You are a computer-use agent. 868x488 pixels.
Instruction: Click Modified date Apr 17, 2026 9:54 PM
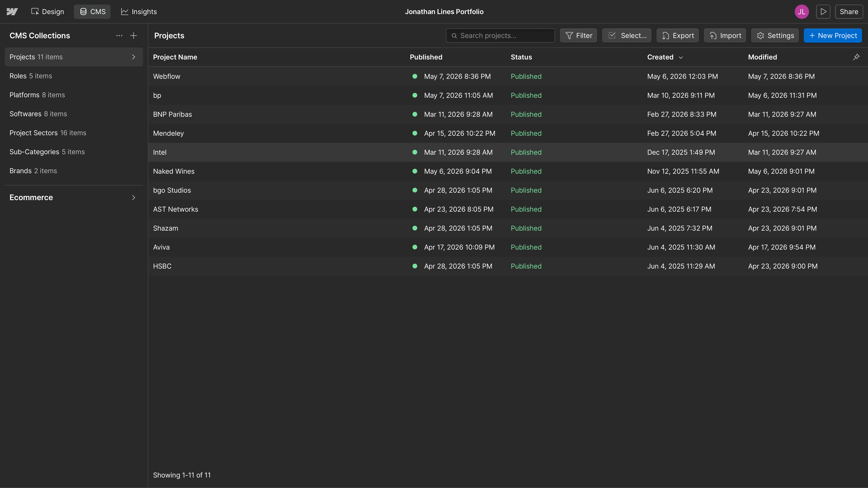tap(782, 247)
